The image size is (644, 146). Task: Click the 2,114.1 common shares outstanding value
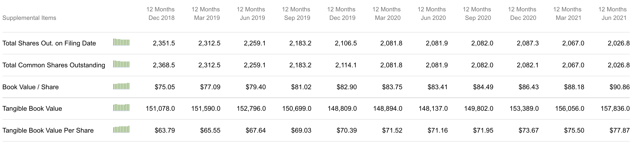pyautogui.click(x=346, y=65)
